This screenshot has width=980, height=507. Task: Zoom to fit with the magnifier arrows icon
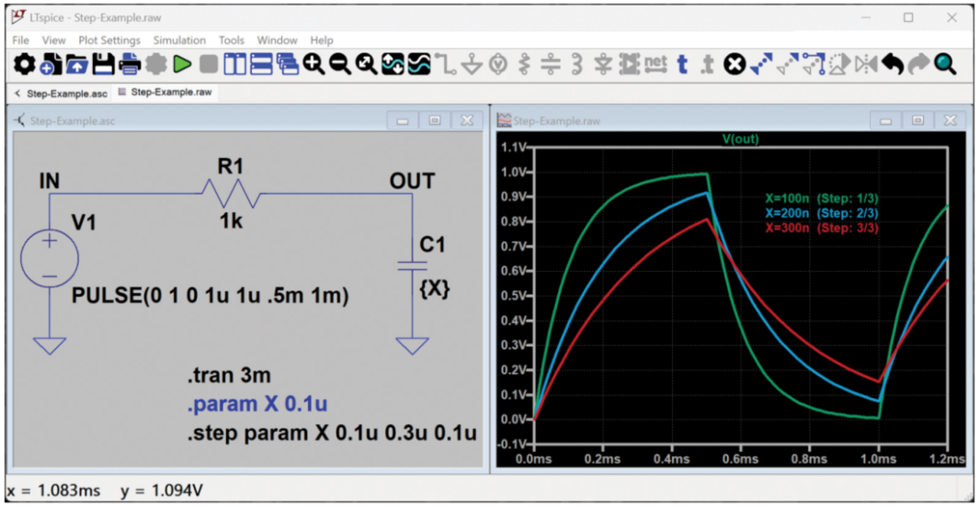pos(366,63)
